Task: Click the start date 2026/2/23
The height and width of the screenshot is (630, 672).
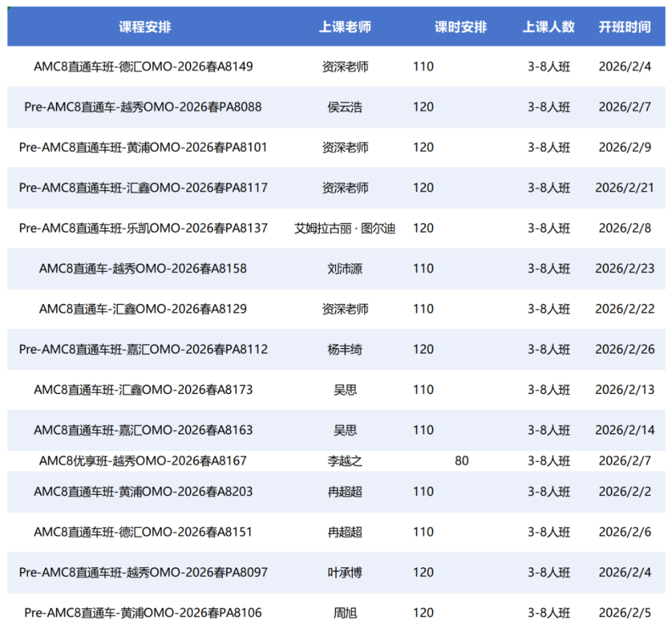Action: click(x=625, y=269)
